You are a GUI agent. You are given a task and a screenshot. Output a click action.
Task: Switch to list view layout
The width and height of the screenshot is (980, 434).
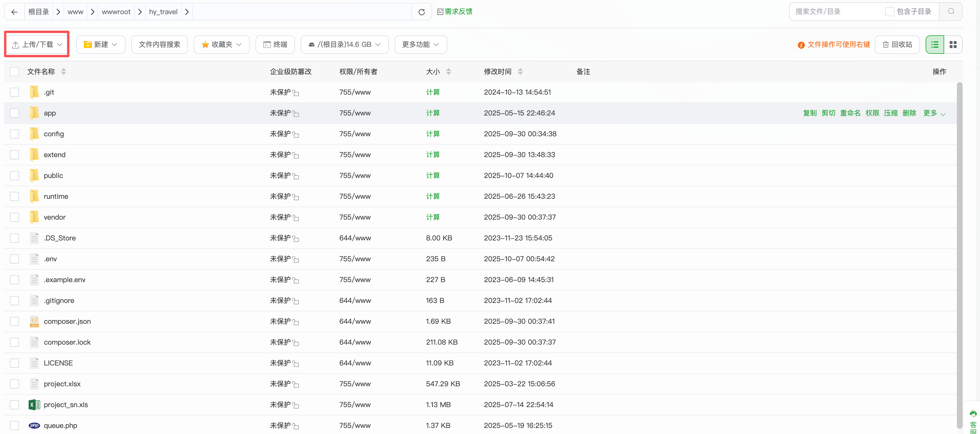coord(934,45)
